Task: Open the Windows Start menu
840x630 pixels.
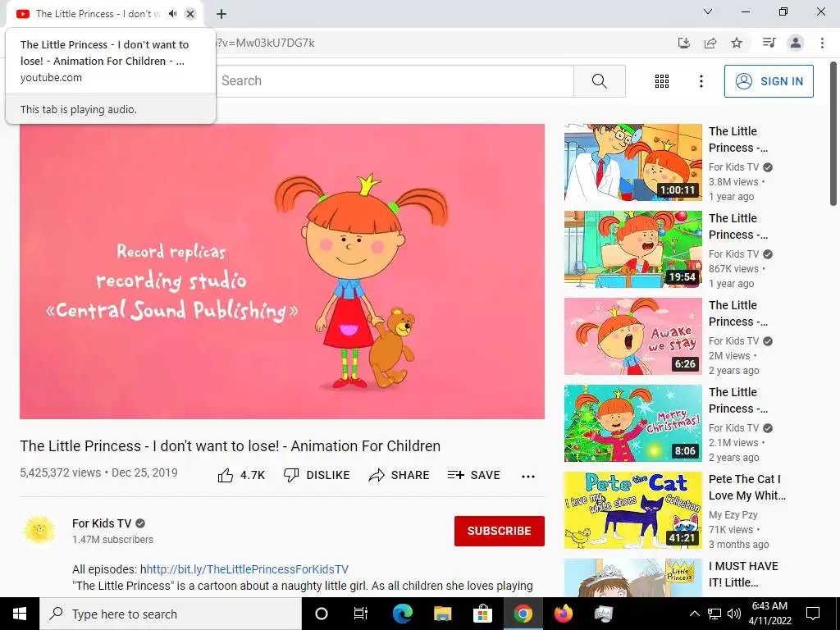Action: click(20, 614)
